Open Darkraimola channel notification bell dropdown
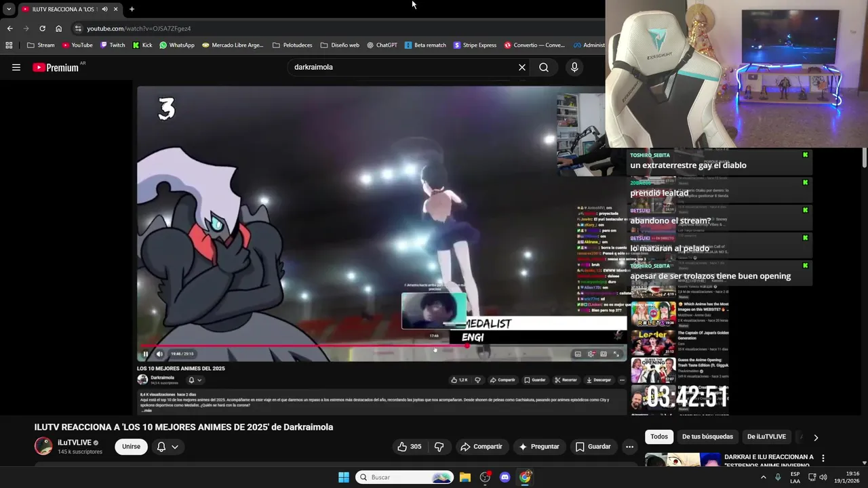This screenshot has width=868, height=488. pyautogui.click(x=195, y=380)
